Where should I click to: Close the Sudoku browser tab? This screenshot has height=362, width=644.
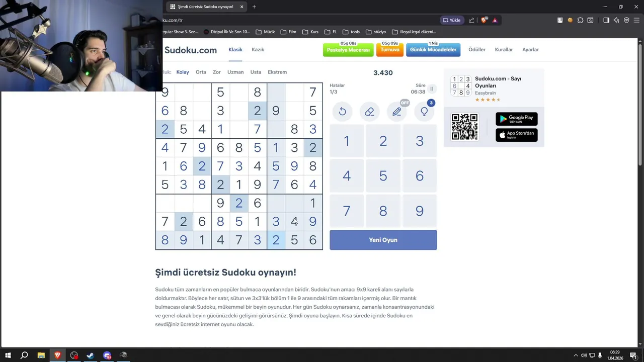point(242,7)
